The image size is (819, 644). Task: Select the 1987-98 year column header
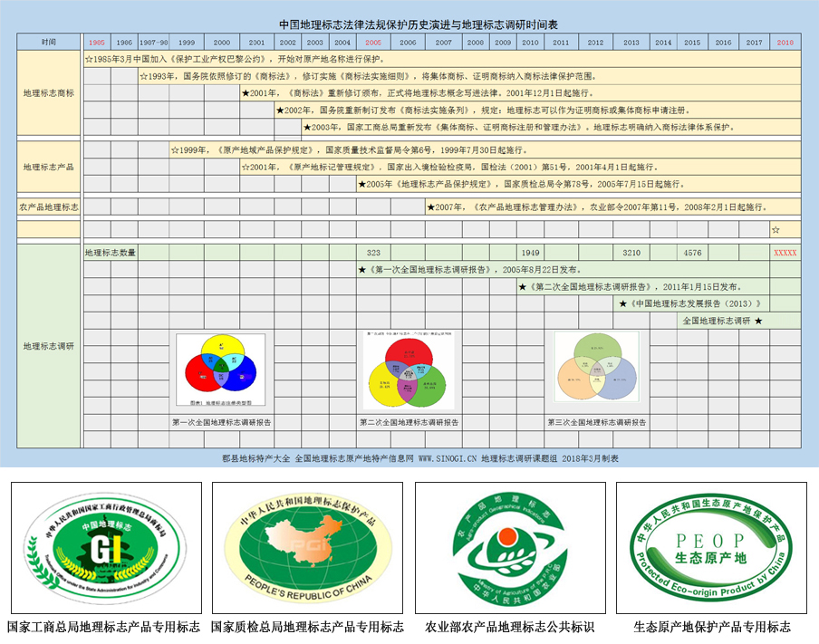[154, 43]
